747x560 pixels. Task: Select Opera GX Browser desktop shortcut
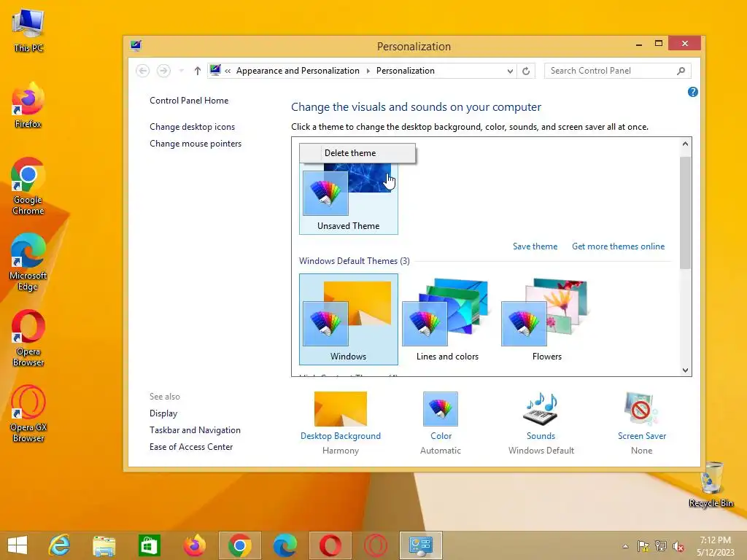28,414
